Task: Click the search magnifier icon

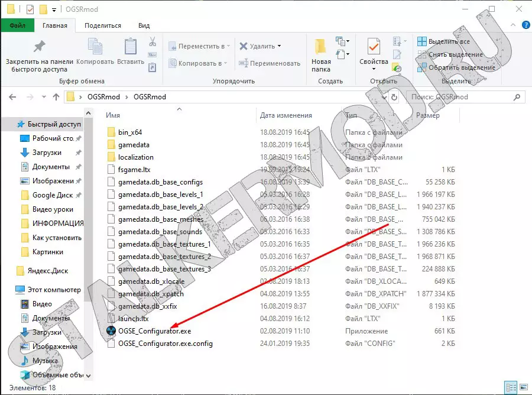Action: [x=517, y=98]
